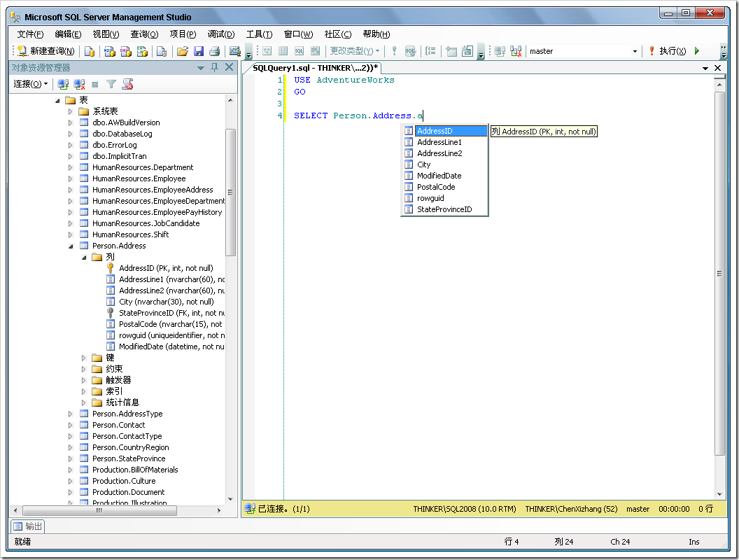Open the Output (输出) panel tab
The height and width of the screenshot is (560, 739).
tap(28, 526)
